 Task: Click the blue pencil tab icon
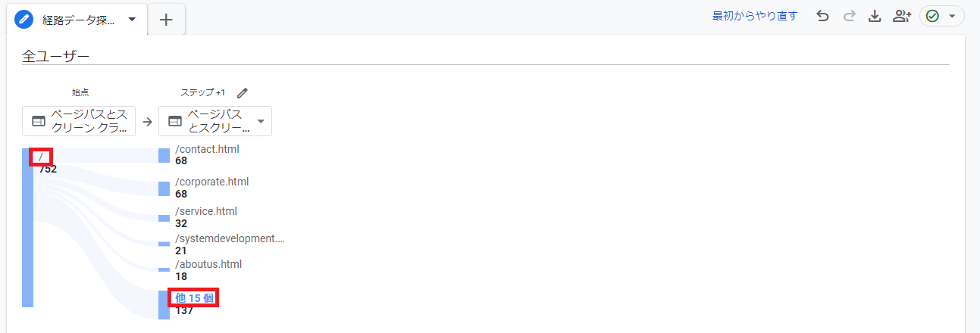point(24,20)
